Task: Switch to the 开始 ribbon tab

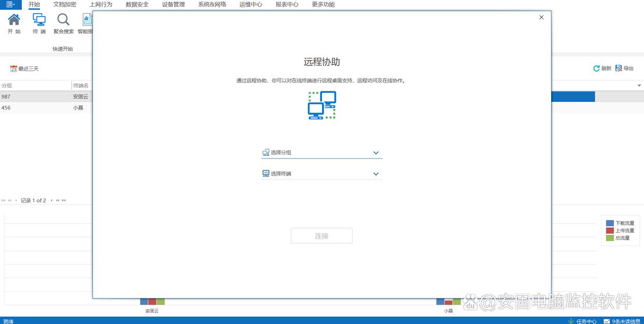Action: point(34,4)
